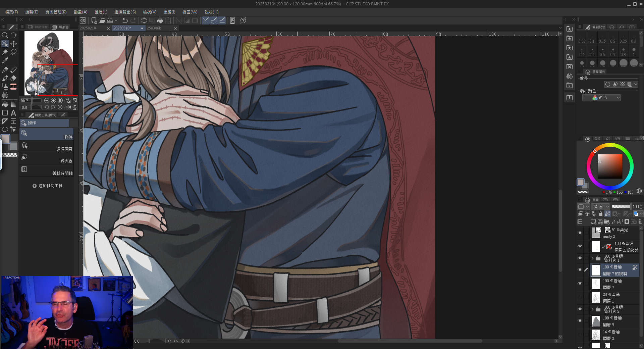The height and width of the screenshot is (349, 644).
Task: Open the blending mode 普通 dropdown
Action: tap(600, 207)
